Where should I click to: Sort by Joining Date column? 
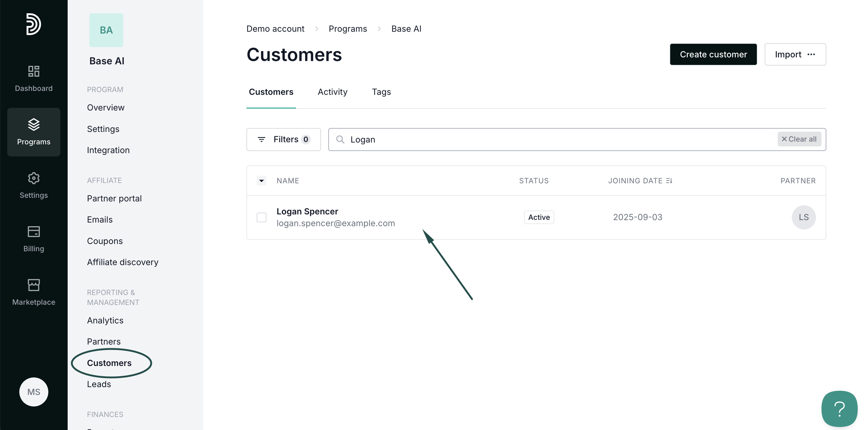pos(640,181)
